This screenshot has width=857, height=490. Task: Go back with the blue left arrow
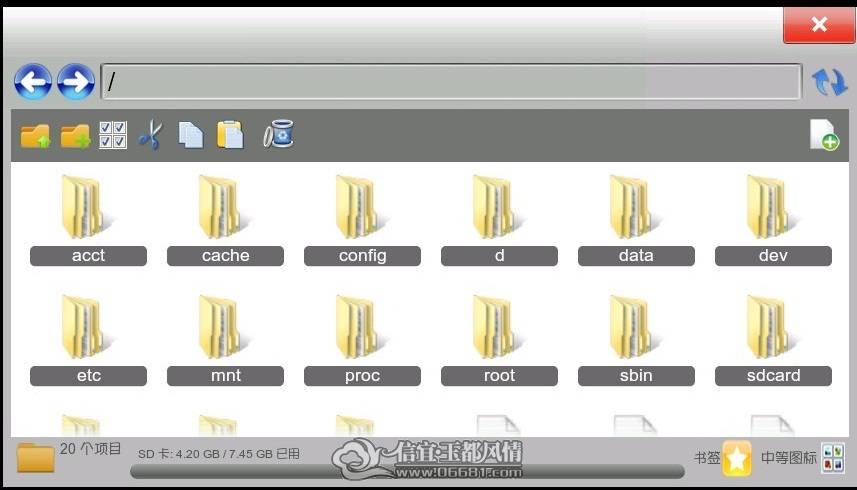(33, 82)
